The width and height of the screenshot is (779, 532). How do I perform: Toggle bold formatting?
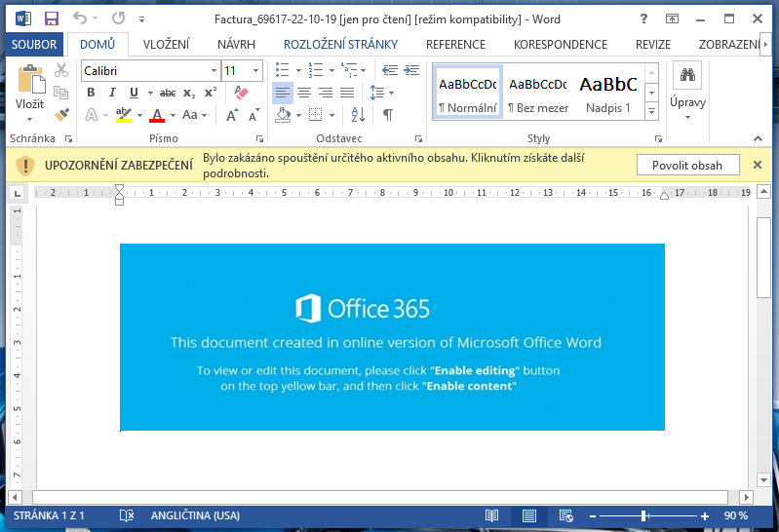(91, 93)
